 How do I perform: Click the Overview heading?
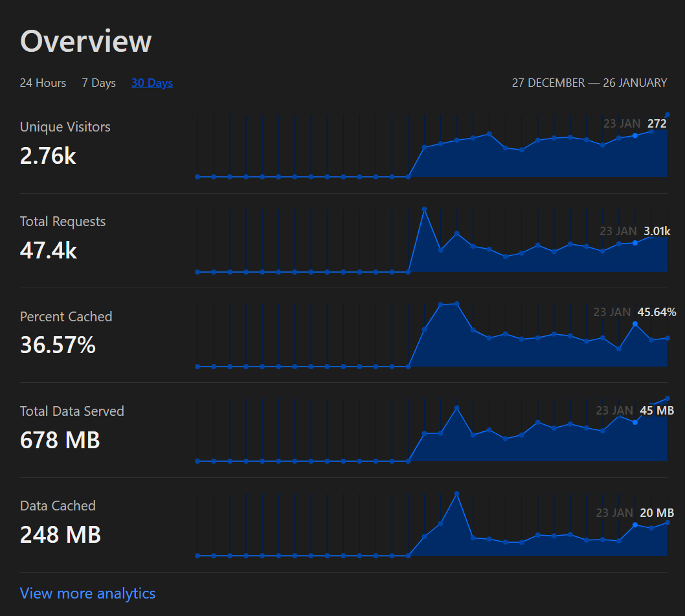point(85,41)
